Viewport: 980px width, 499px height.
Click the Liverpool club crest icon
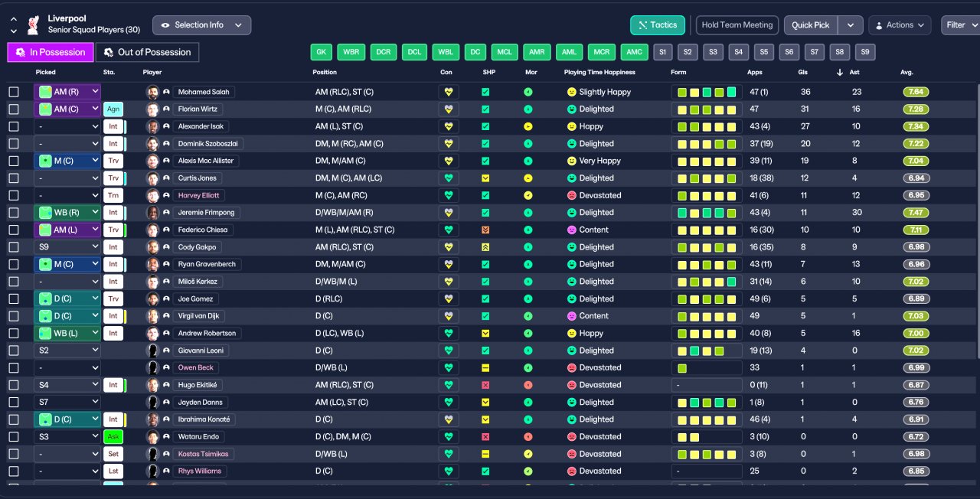click(x=33, y=25)
